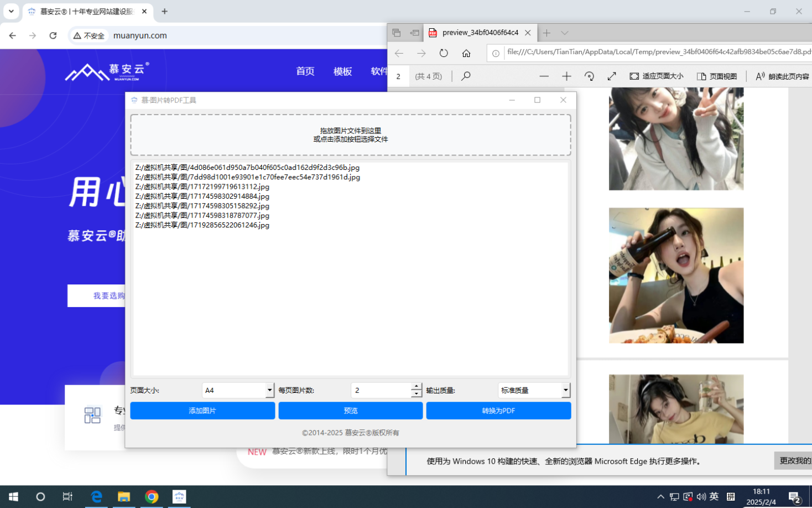Open the 输出质量 标准质量 dropdown
Image resolution: width=812 pixels, height=508 pixels.
point(565,390)
